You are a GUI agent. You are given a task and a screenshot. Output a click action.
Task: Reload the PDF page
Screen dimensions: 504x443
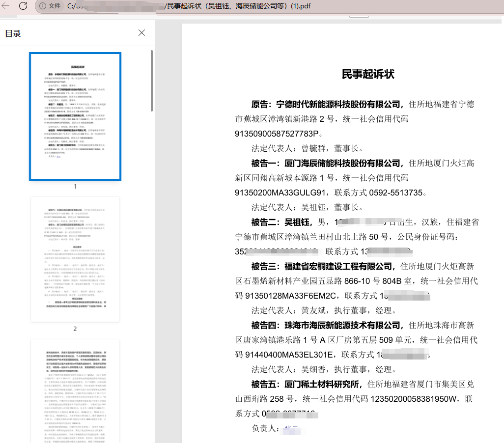23,6
